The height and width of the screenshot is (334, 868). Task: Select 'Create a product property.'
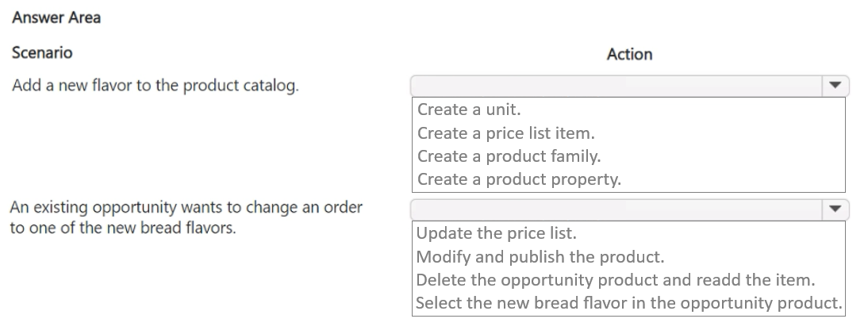pyautogui.click(x=519, y=179)
